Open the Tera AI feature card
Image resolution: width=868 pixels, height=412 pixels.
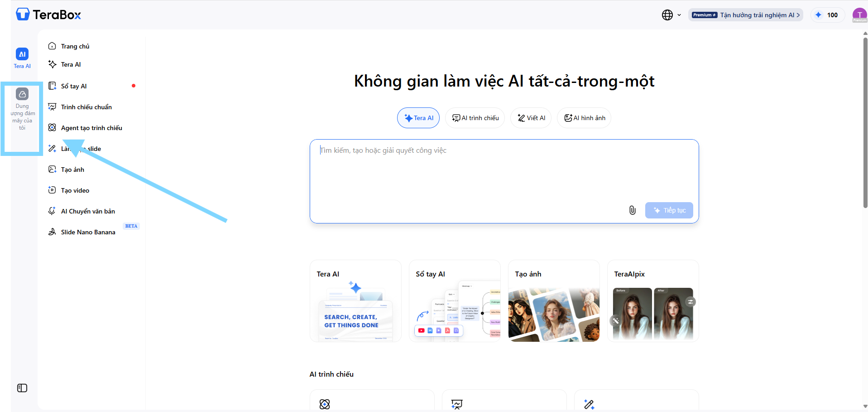click(355, 301)
